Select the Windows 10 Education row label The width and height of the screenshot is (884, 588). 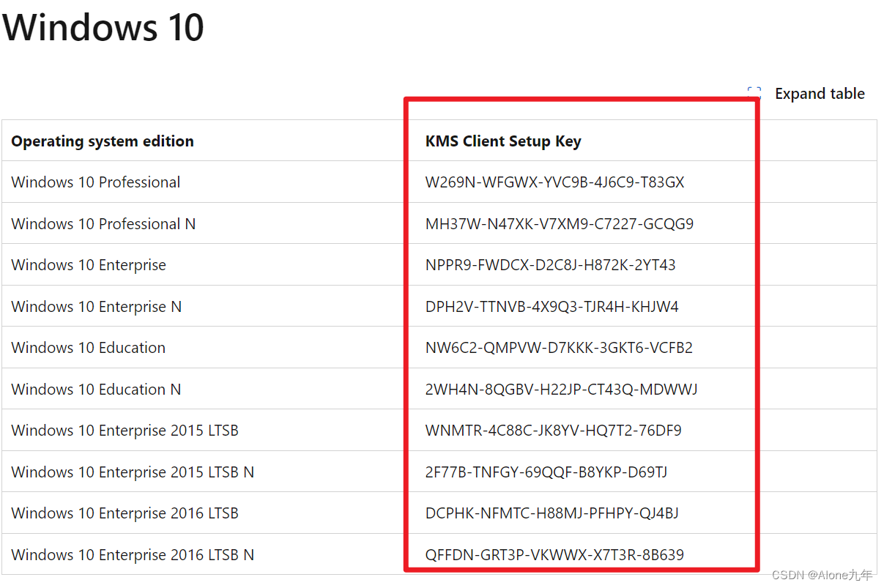click(x=89, y=348)
